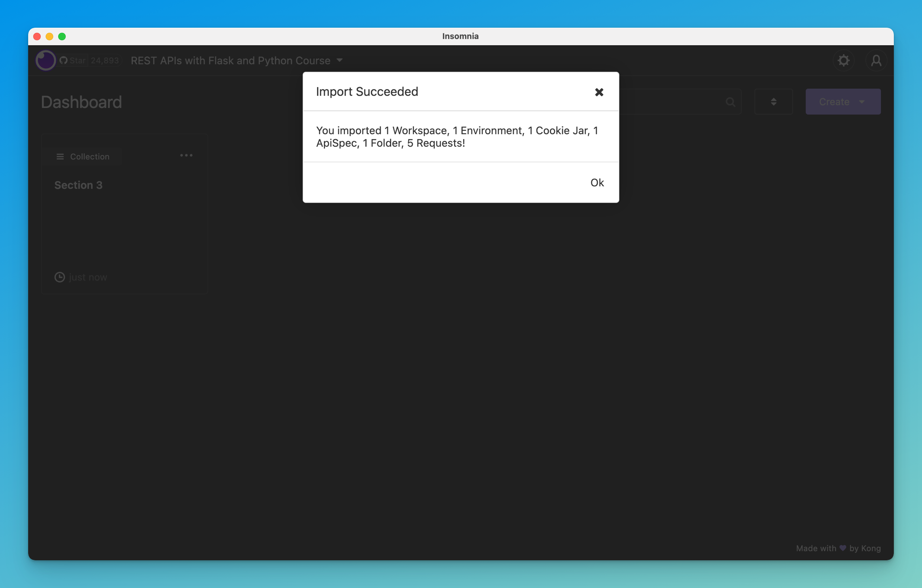This screenshot has height=588, width=922.
Task: Open the Create dropdown button
Action: (843, 102)
